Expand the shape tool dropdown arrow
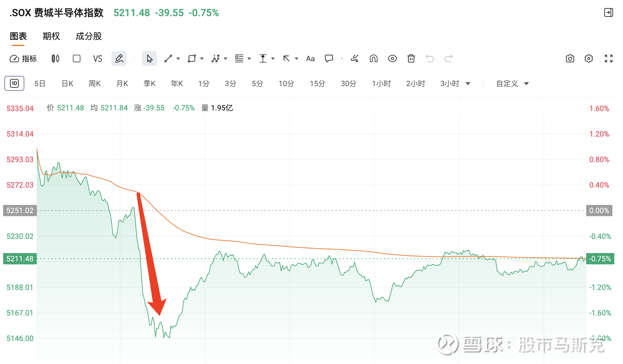 click(x=202, y=58)
